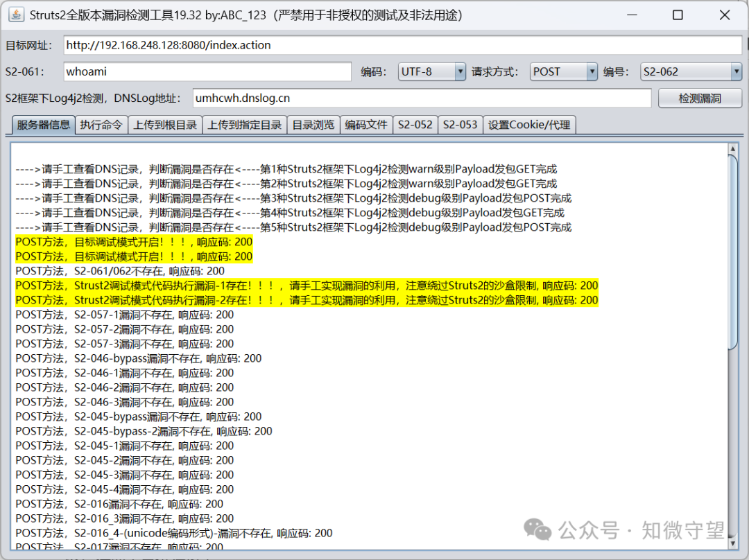
Task: Click the scrollbar down arrow of output pane
Action: (733, 543)
